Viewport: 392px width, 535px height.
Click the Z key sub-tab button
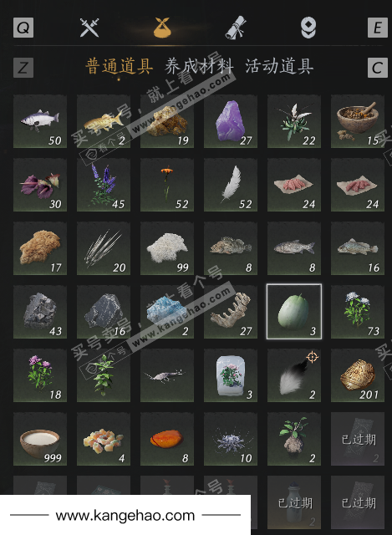[23, 68]
